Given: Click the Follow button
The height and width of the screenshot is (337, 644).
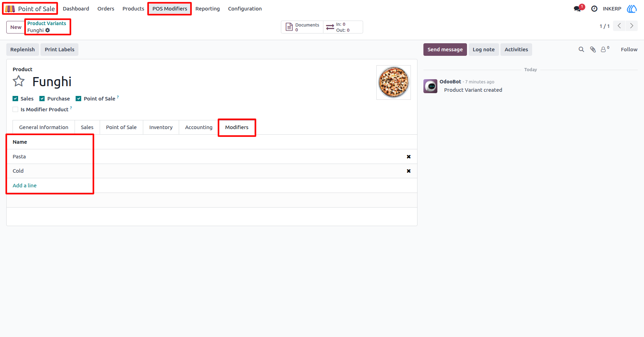Looking at the screenshot, I should (x=629, y=50).
